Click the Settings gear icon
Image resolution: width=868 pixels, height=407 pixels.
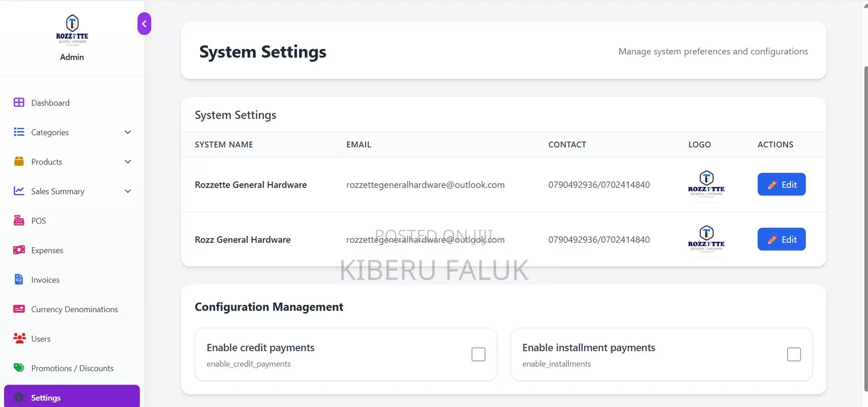(x=19, y=397)
